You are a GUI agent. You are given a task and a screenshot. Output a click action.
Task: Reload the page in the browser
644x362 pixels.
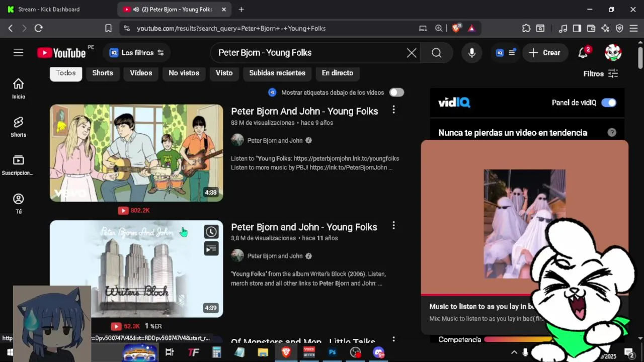38,28
